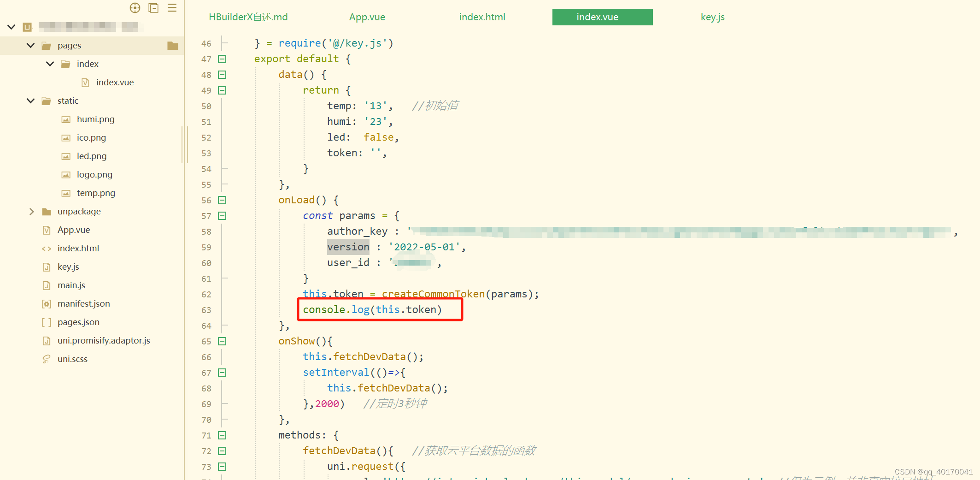Open uni.promisify.adaptor.js file
Image resolution: width=980 pixels, height=480 pixels.
[x=104, y=341]
